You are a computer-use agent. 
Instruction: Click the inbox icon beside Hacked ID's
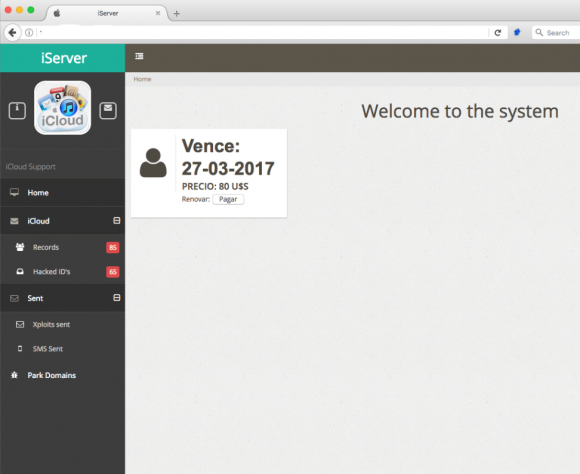tap(20, 272)
